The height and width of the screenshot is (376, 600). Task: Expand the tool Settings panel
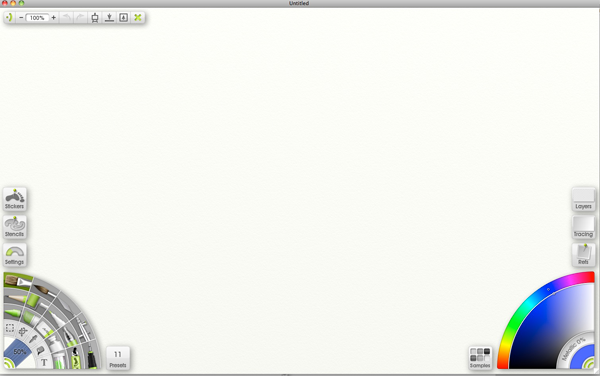[15, 255]
